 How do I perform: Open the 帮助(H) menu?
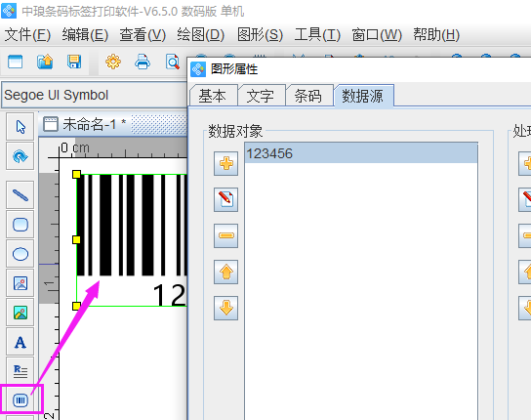(436, 34)
